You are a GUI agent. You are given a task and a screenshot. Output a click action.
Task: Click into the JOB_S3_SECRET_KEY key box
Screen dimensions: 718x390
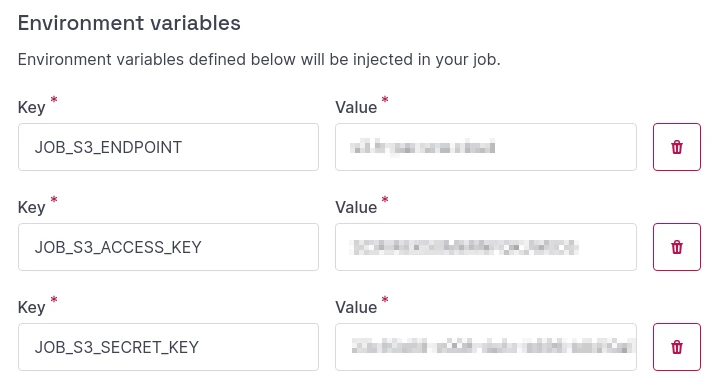[x=168, y=347]
